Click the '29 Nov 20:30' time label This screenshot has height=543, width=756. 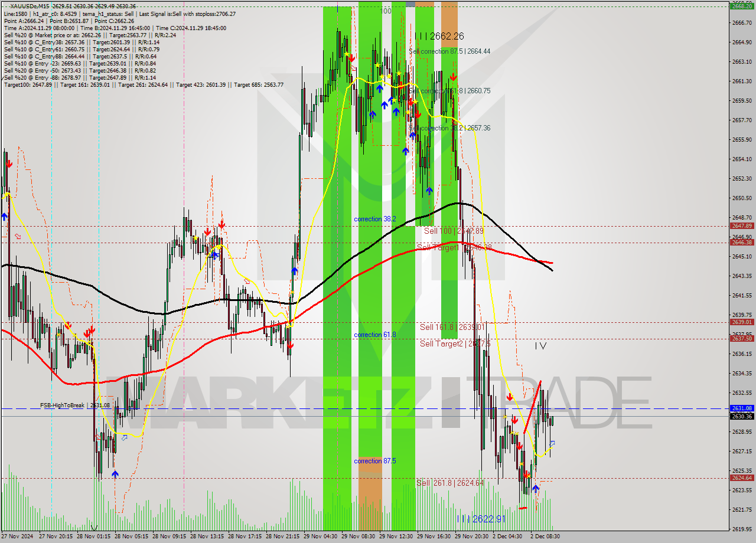click(x=472, y=537)
